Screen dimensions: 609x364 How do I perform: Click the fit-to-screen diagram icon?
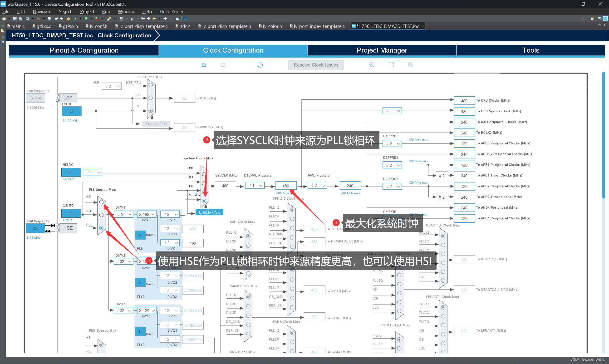coord(391,65)
